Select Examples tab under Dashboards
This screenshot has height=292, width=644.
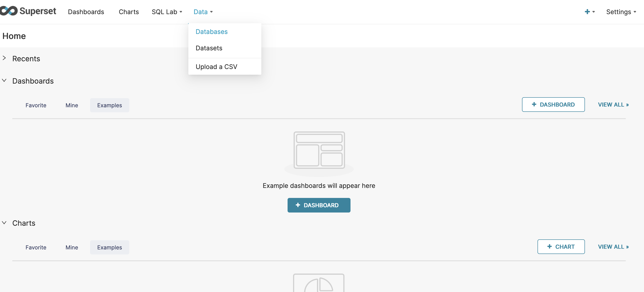[109, 105]
